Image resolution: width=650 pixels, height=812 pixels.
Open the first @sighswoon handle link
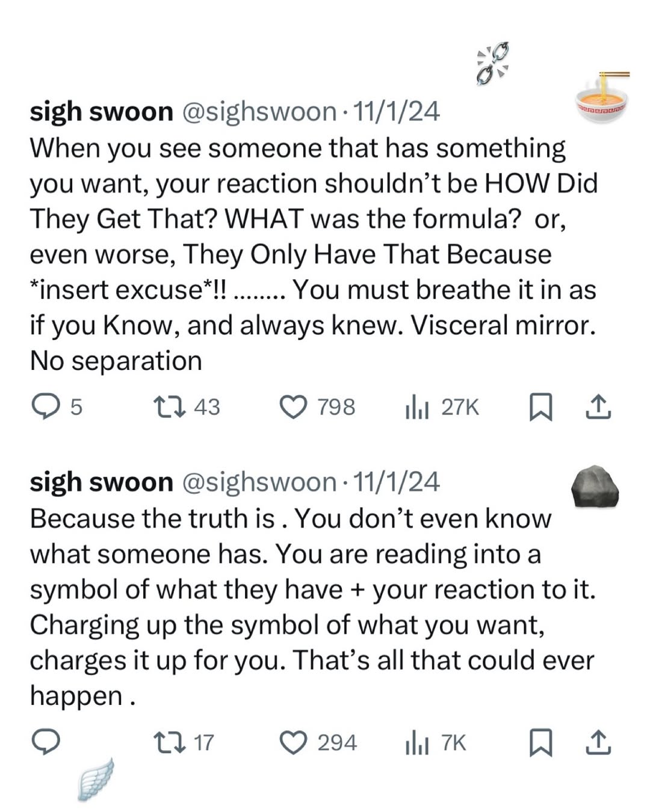259,112
